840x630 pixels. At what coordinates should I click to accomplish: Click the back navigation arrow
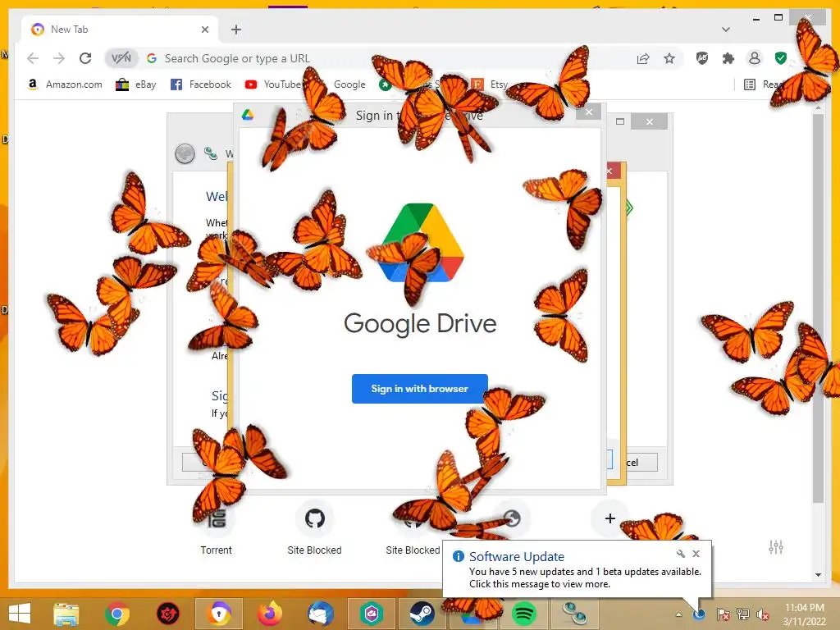point(33,58)
